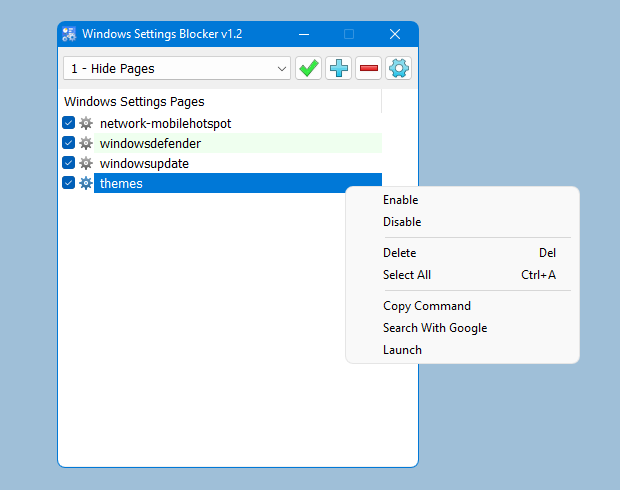Click gear icon beside network-mobilehotspot
Screen dimensions: 620x490
click(x=86, y=123)
